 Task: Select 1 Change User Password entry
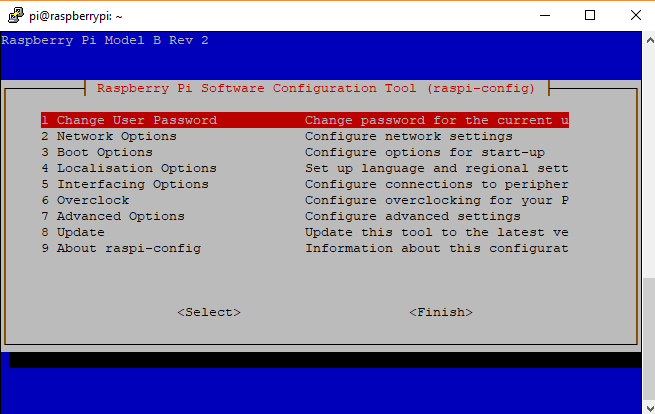coord(305,120)
